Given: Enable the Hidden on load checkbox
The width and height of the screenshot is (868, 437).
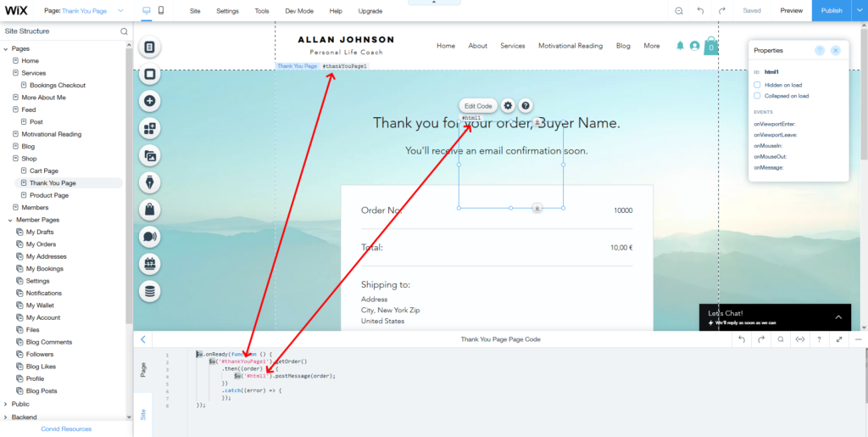Looking at the screenshot, I should 758,85.
